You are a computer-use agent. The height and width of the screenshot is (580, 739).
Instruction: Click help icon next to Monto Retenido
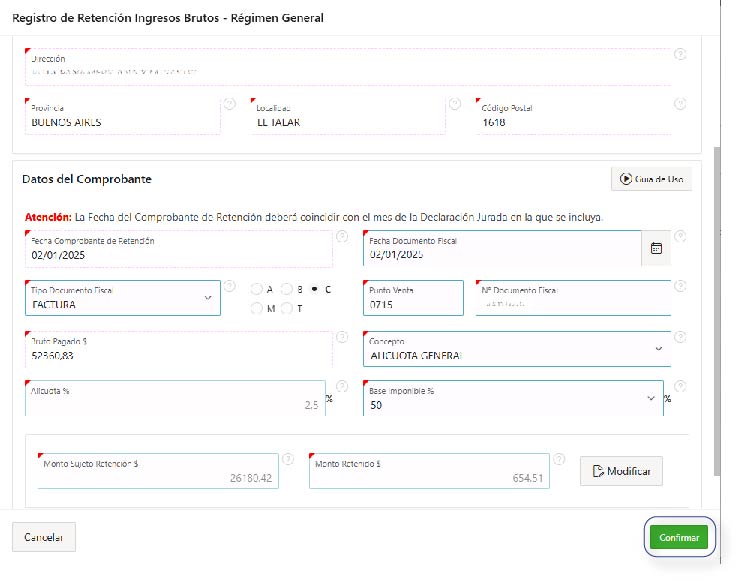pos(559,459)
